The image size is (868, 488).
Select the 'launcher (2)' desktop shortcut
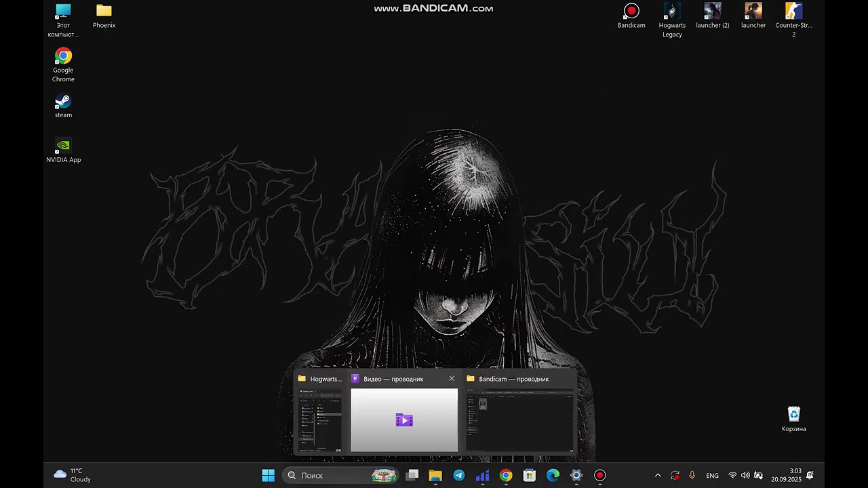(713, 16)
